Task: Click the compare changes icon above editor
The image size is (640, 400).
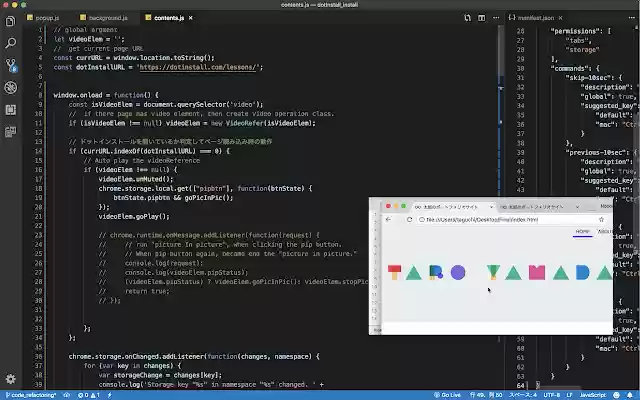Action: coord(467,18)
